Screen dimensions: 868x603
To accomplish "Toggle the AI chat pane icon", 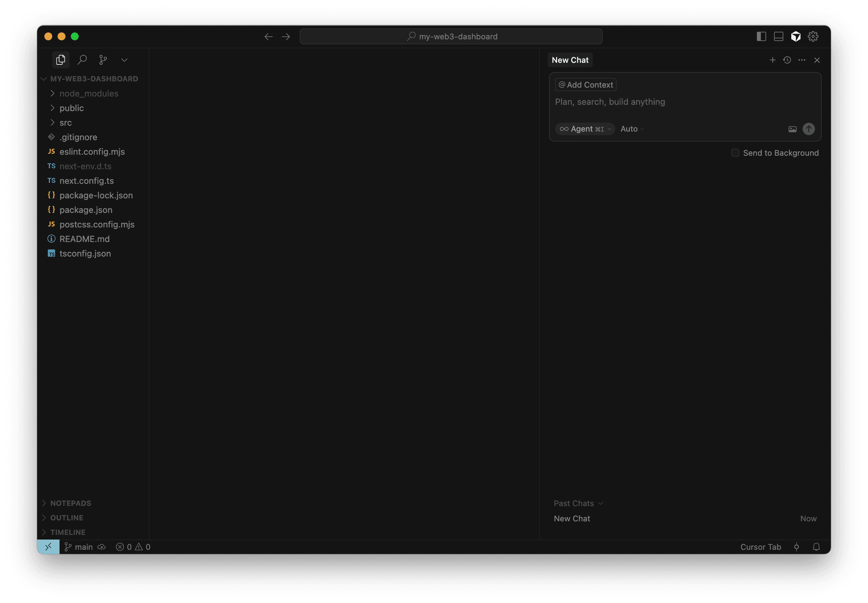I will [x=796, y=36].
